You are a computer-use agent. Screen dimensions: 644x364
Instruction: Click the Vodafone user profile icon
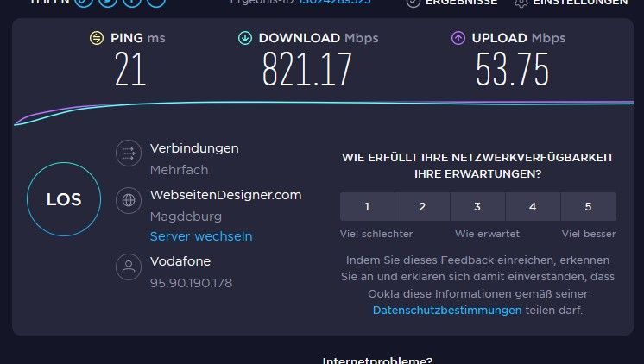point(129,267)
